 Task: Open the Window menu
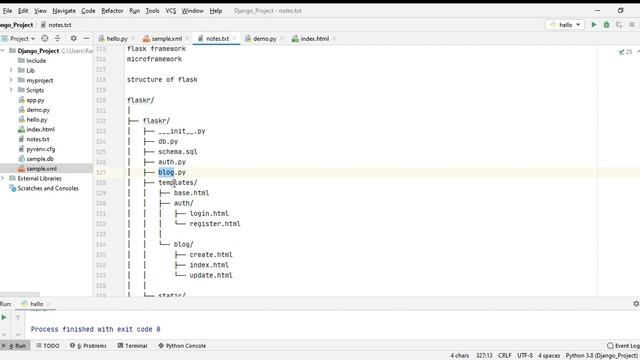[192, 11]
